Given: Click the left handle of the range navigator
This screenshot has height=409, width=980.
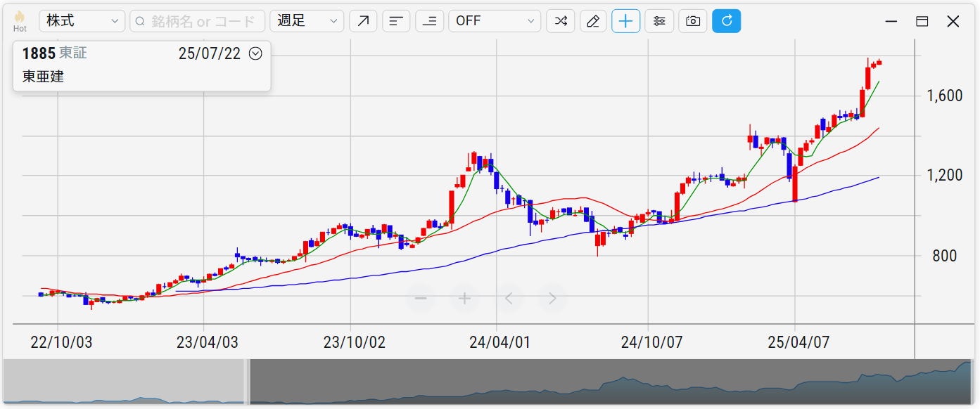Looking at the screenshot, I should pos(247,382).
